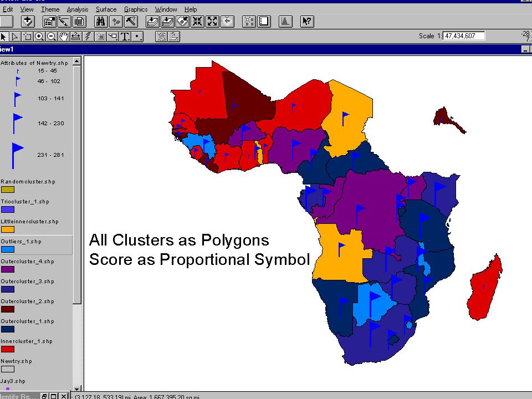Select the Vertex Edit hollow arrow tool
This screenshot has width=532, height=399.
(x=16, y=37)
